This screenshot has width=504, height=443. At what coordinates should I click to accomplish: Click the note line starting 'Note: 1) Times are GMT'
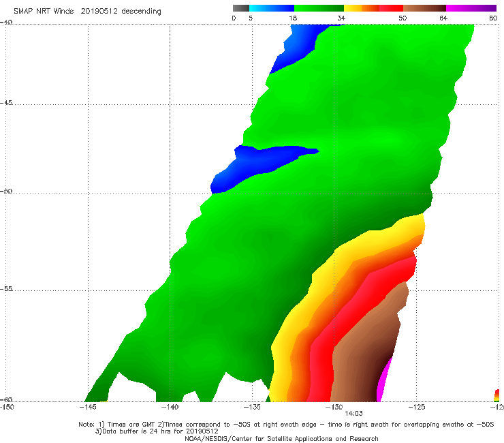[x=286, y=425]
